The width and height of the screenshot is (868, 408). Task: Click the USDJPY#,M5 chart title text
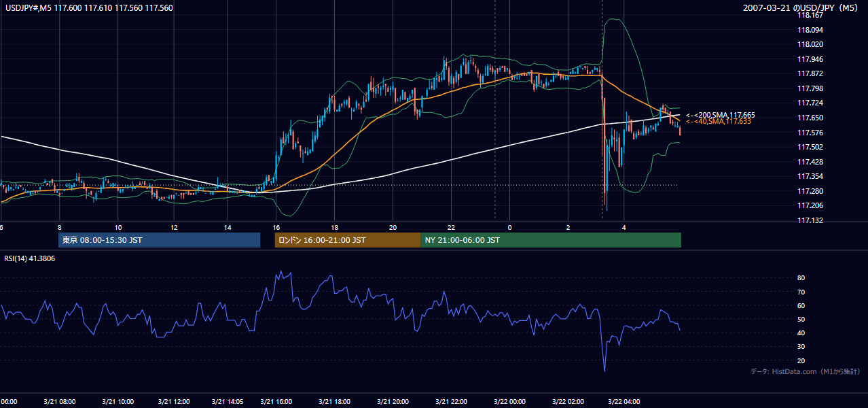coord(88,7)
